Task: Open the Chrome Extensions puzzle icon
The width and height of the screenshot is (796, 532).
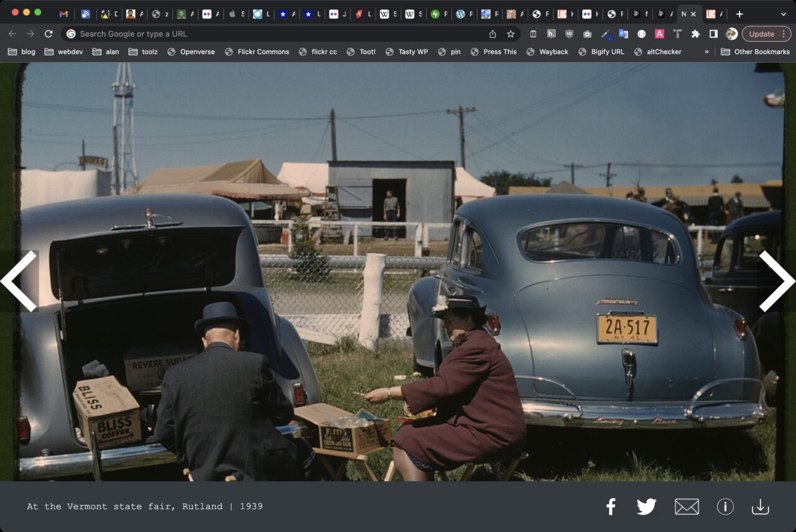Action: 695,34
